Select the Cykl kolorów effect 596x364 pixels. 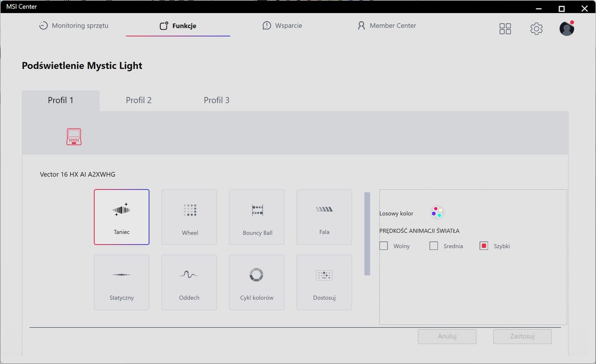[x=257, y=282]
